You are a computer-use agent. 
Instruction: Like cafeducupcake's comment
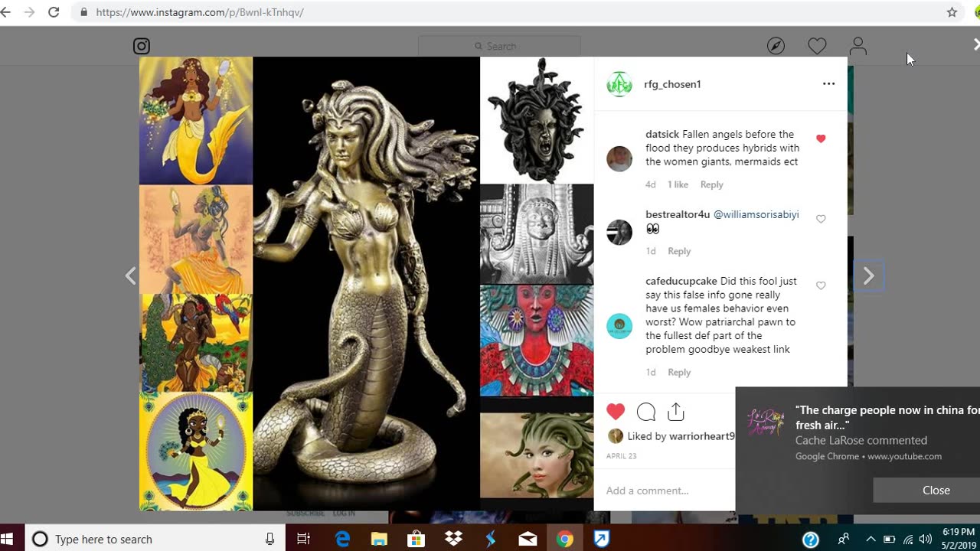(x=821, y=285)
